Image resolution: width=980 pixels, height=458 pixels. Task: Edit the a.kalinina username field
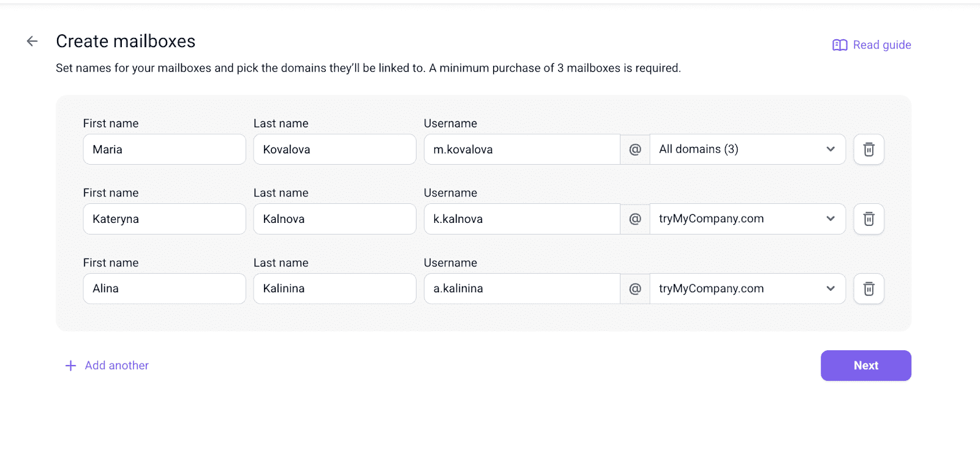[522, 289]
